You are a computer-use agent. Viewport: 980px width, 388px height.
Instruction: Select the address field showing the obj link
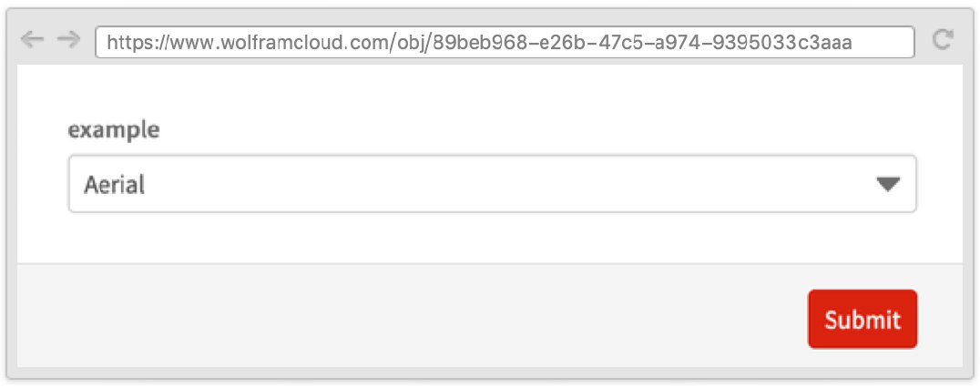(505, 41)
